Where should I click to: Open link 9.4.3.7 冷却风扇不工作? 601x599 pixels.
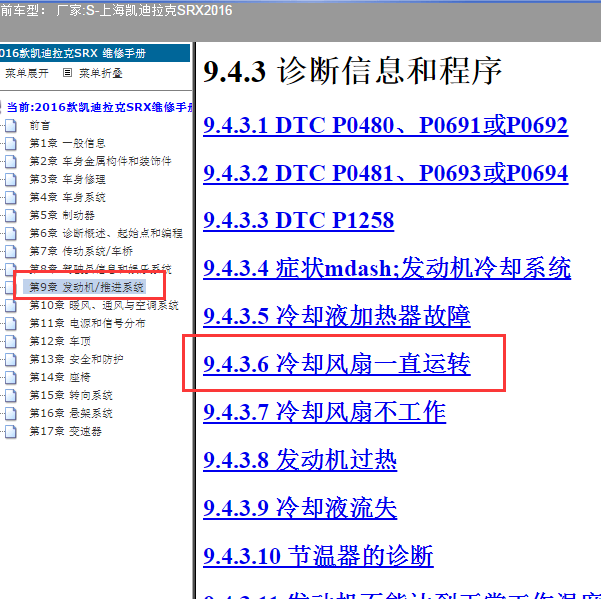tap(324, 412)
